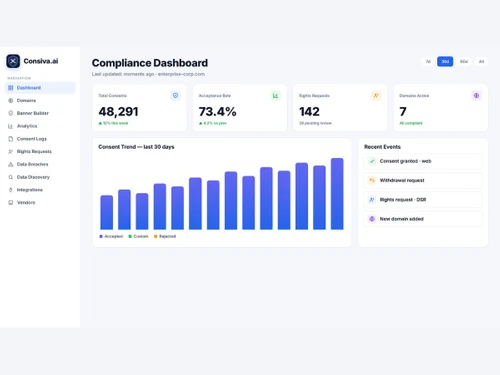Image resolution: width=500 pixels, height=375 pixels.
Task: Show All time range
Action: [x=481, y=61]
